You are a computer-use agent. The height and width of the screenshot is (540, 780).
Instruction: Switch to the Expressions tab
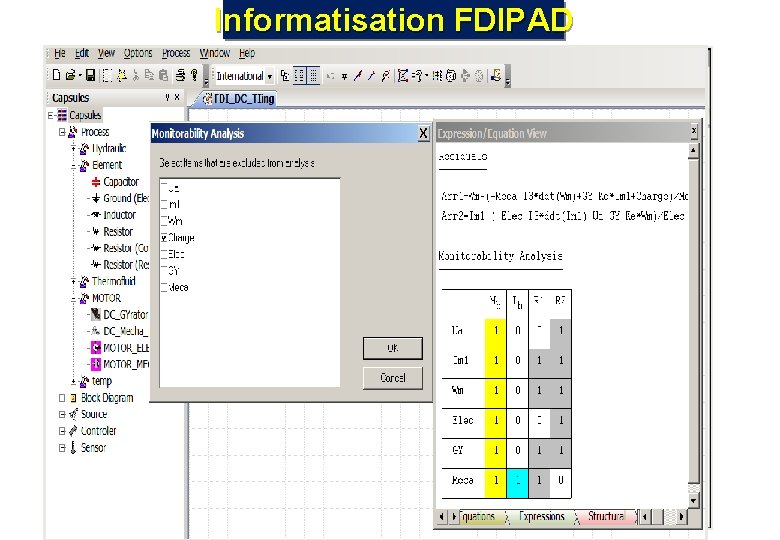(x=541, y=517)
